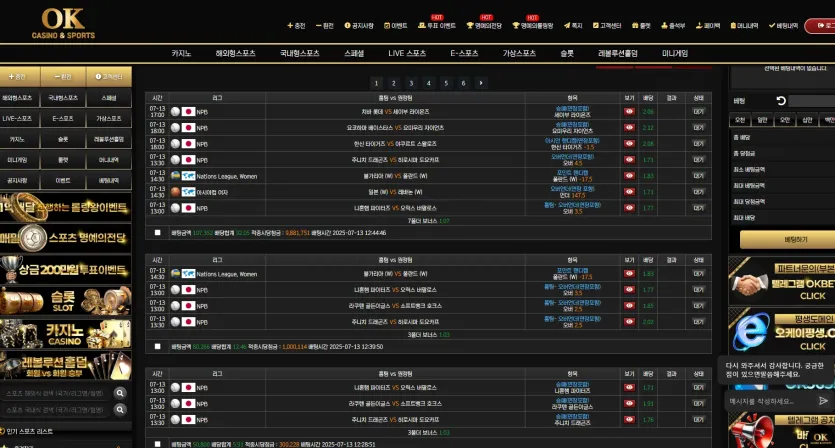Click the reset icon beside 베팅 amount
The image size is (835, 448).
click(x=781, y=101)
